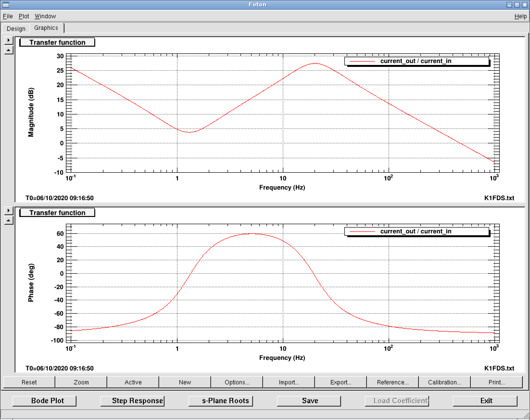Switch to the Design tab
Screen dimensions: 530x420
[16, 29]
